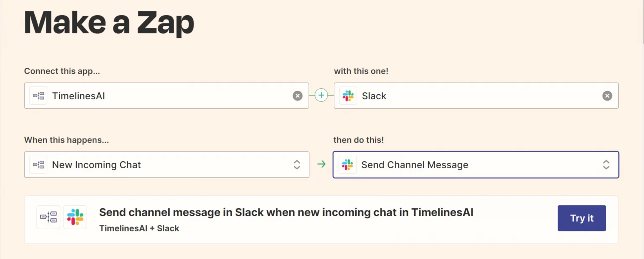Click inside the Connect this app field
This screenshot has width=644, height=259.
coord(168,96)
